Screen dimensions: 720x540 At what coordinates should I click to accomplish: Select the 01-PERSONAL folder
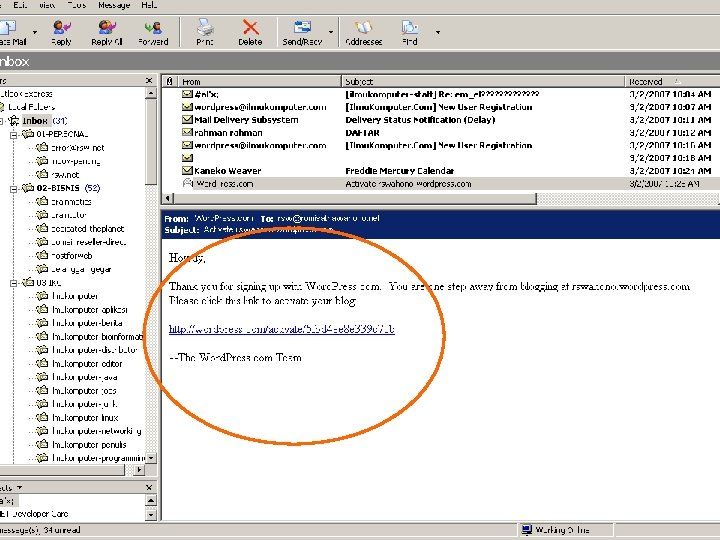coord(62,134)
